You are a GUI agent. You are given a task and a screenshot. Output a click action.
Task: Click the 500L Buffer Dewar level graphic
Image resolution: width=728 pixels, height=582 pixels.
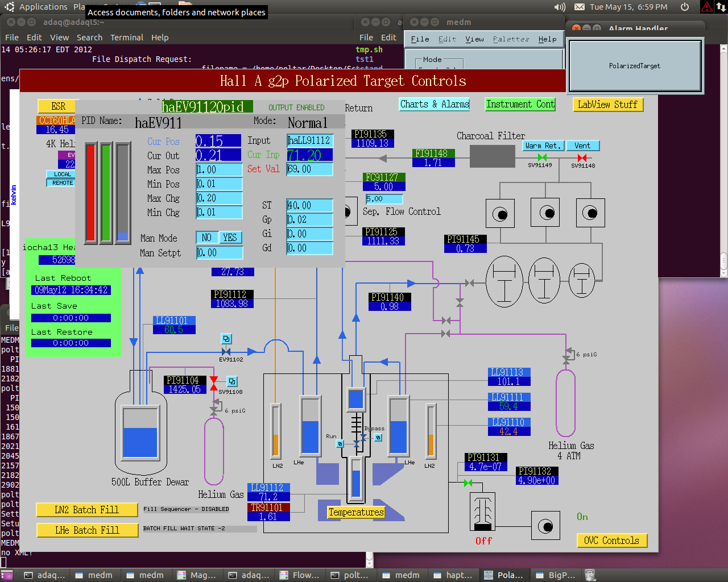click(x=140, y=433)
